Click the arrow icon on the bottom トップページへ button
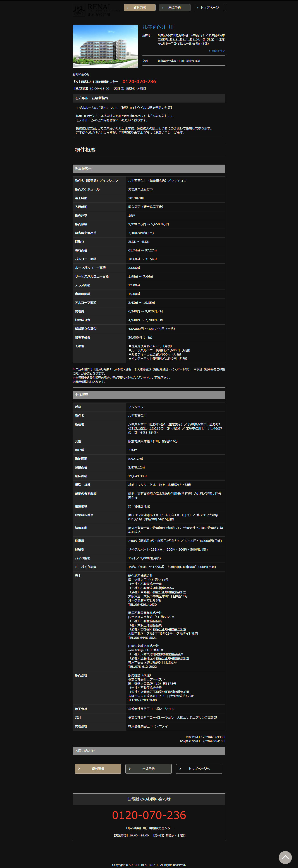Image resolution: width=298 pixels, height=868 pixels. point(180,769)
